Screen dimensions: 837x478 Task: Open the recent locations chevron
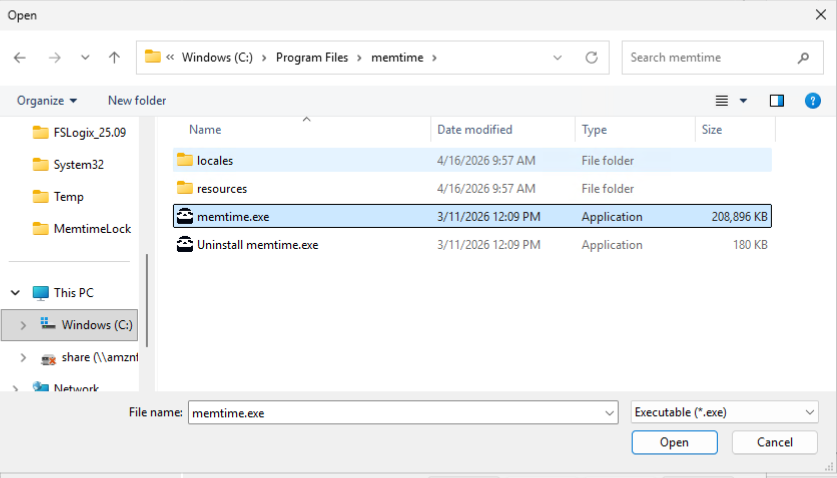click(x=85, y=58)
